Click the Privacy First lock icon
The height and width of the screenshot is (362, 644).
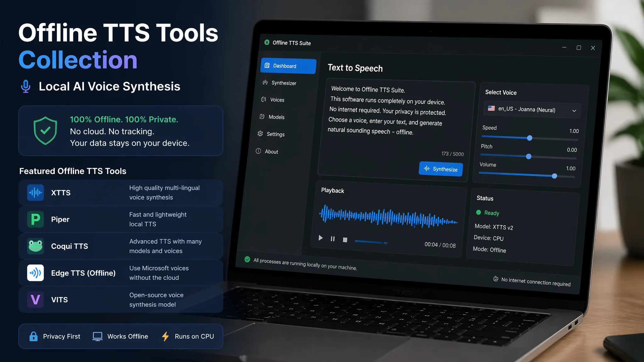click(x=33, y=336)
